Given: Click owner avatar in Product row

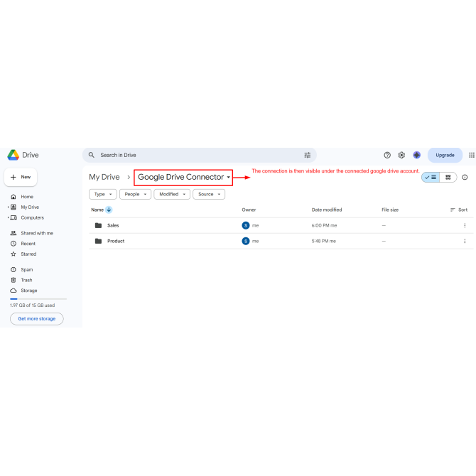Looking at the screenshot, I should [x=246, y=241].
